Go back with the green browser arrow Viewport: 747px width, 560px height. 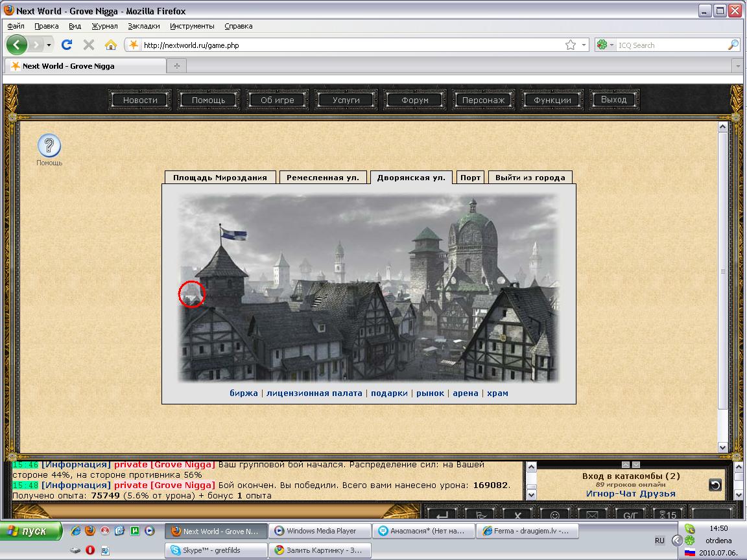17,45
